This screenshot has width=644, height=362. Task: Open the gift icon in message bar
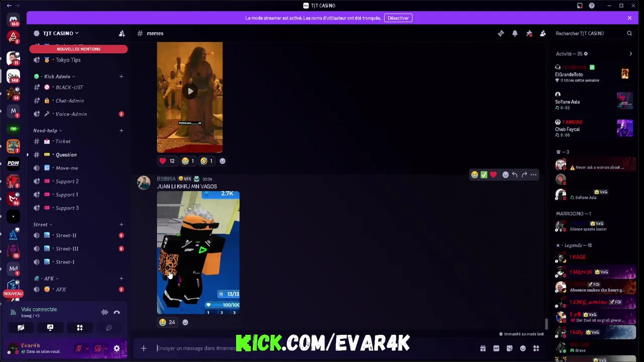click(483, 348)
